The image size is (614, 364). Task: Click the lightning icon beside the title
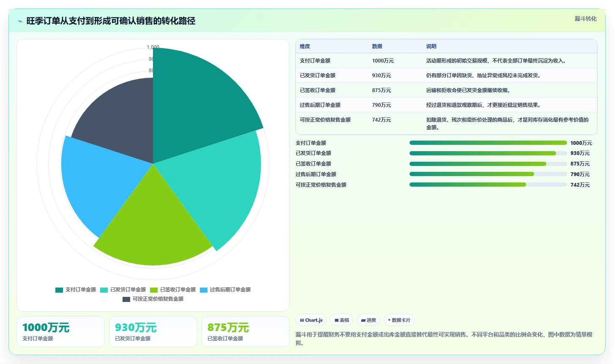click(20, 21)
